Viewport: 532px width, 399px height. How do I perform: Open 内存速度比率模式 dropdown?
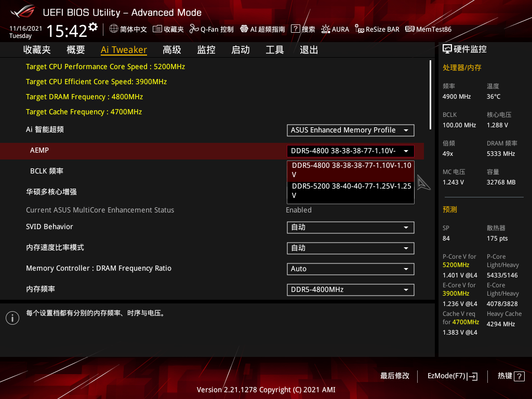pos(351,248)
